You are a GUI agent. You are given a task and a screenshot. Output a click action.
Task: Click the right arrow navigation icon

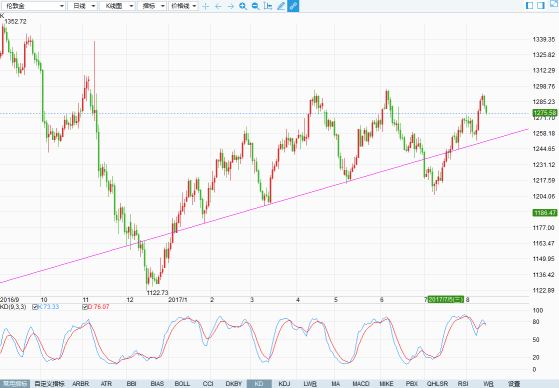pos(231,6)
